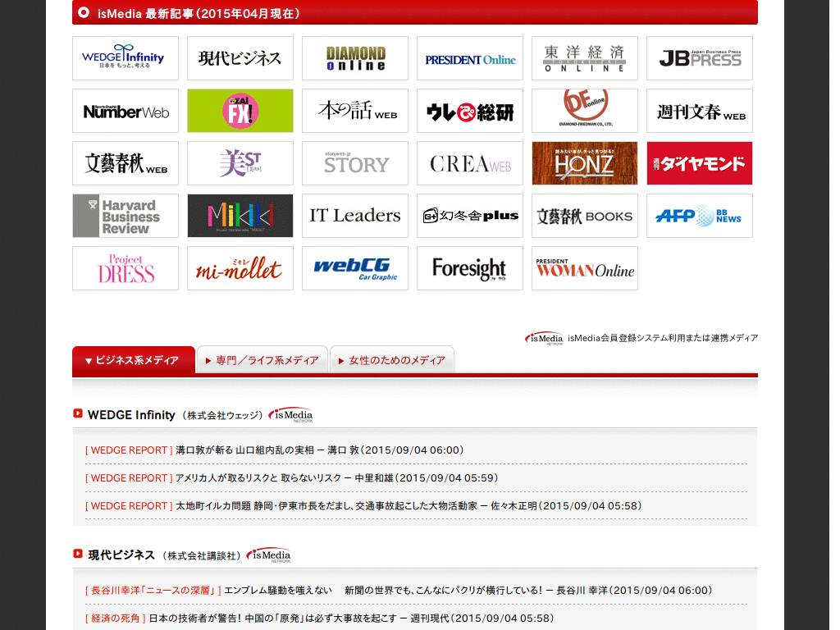This screenshot has height=630, width=840.
Task: Open the CREA WEB logo tile
Action: click(470, 163)
